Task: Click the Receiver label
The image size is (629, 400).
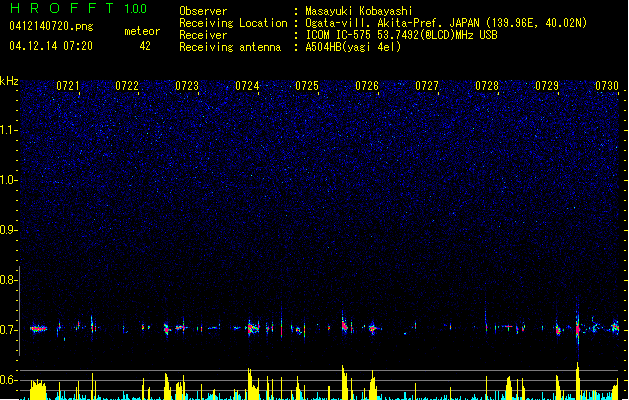Action: pos(203,35)
